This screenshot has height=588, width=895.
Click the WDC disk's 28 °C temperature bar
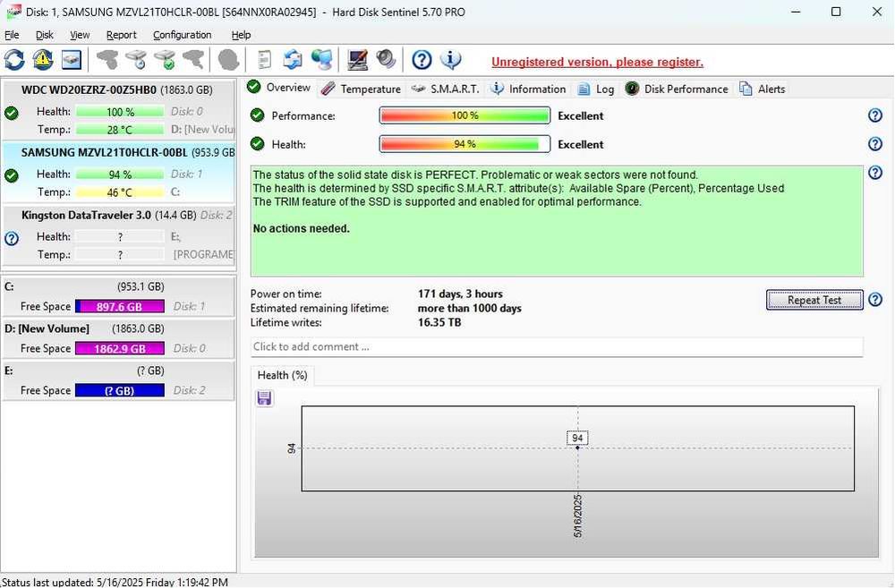[120, 130]
